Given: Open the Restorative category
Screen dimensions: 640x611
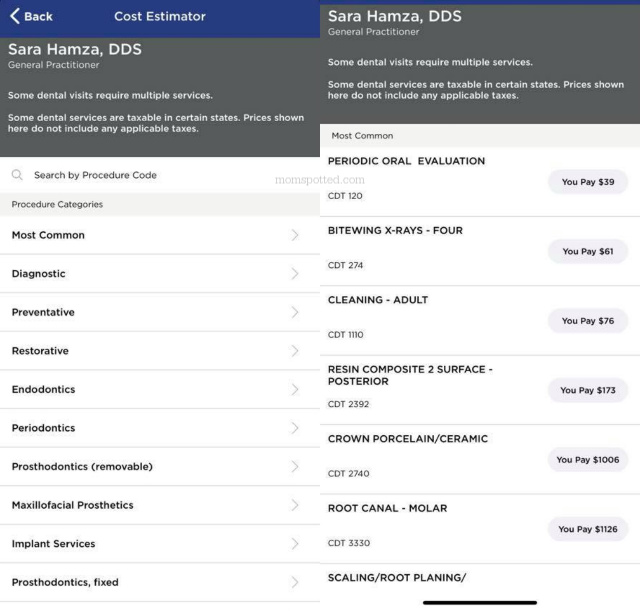Looking at the screenshot, I should point(160,351).
